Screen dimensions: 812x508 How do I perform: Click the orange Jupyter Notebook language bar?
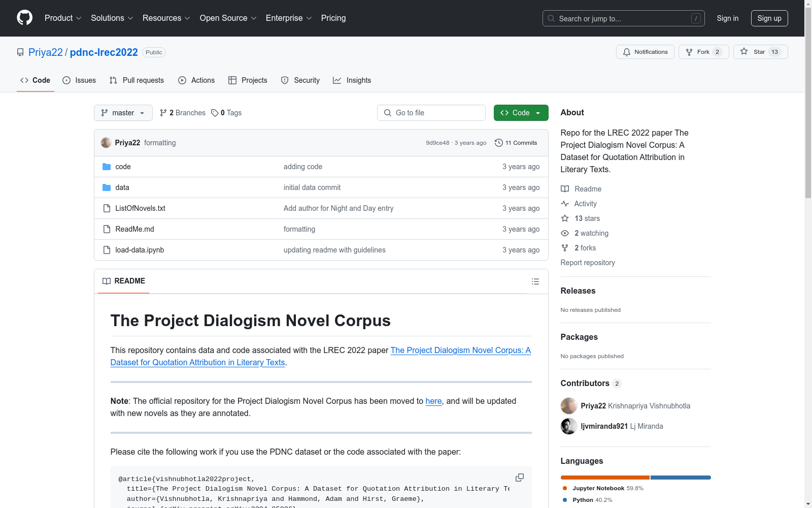pos(605,478)
